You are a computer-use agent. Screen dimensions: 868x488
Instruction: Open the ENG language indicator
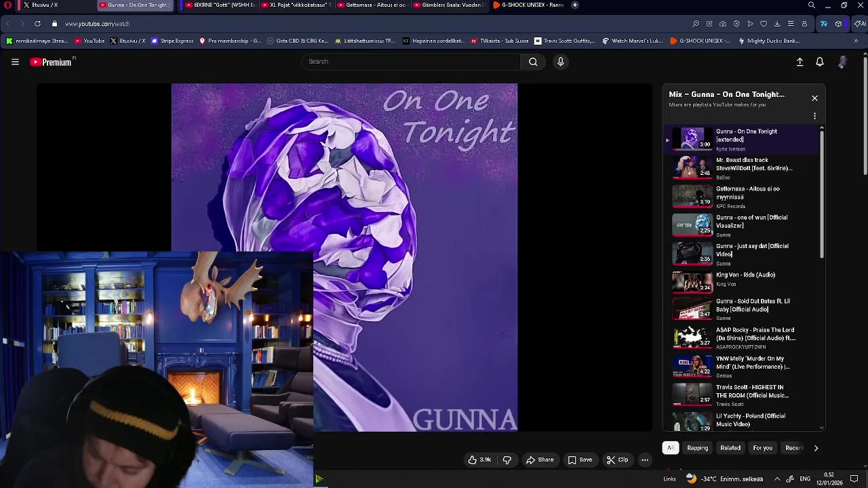click(x=805, y=479)
